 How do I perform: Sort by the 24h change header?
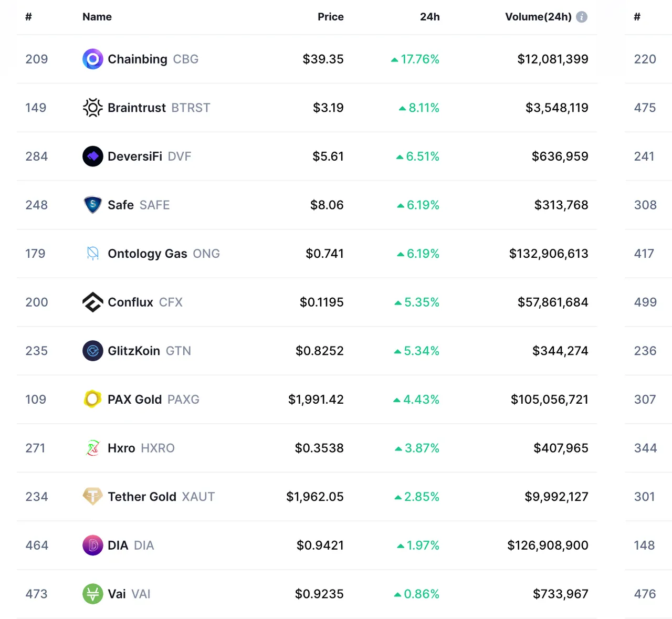pyautogui.click(x=430, y=17)
